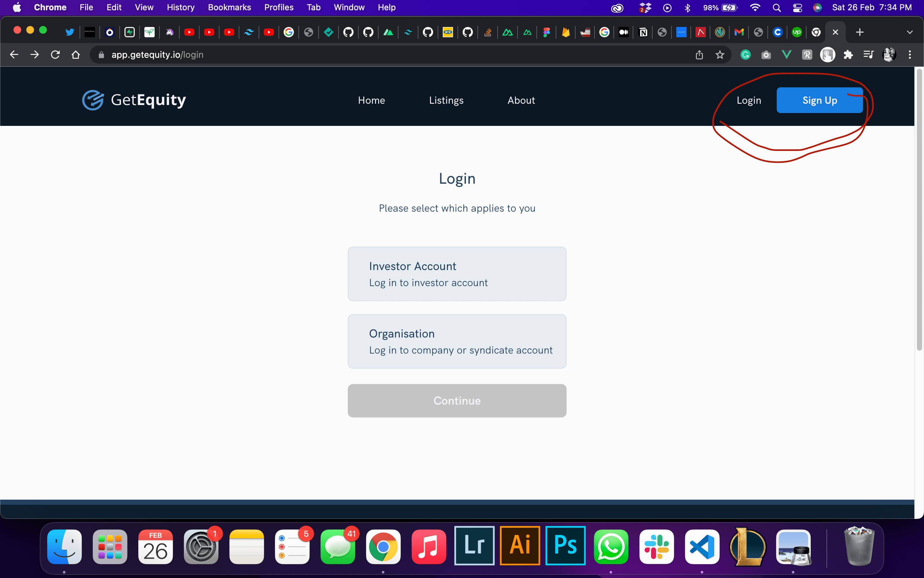Open WhatsApp from the Dock
Image resolution: width=924 pixels, height=578 pixels.
[611, 547]
